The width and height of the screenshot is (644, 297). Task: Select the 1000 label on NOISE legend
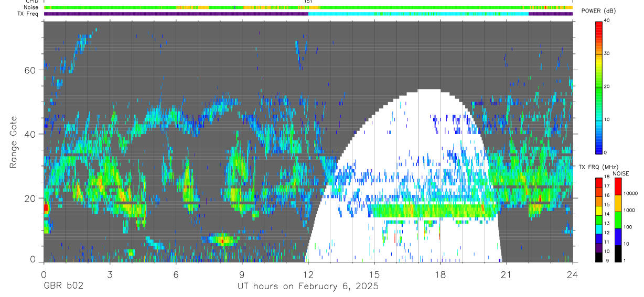[x=629, y=210]
